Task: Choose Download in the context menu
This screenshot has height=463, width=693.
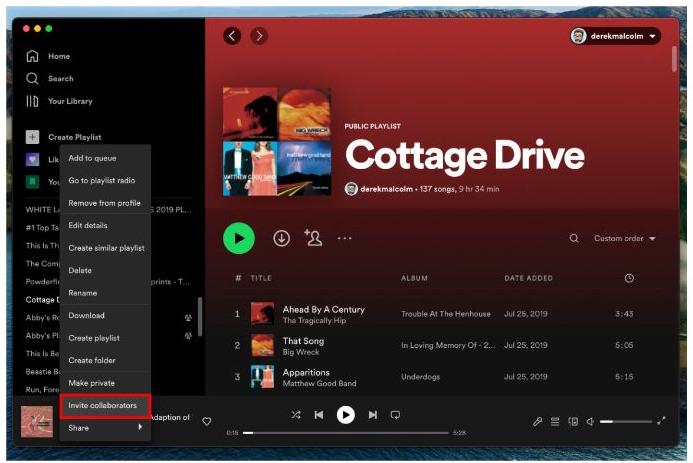Action: (105, 315)
